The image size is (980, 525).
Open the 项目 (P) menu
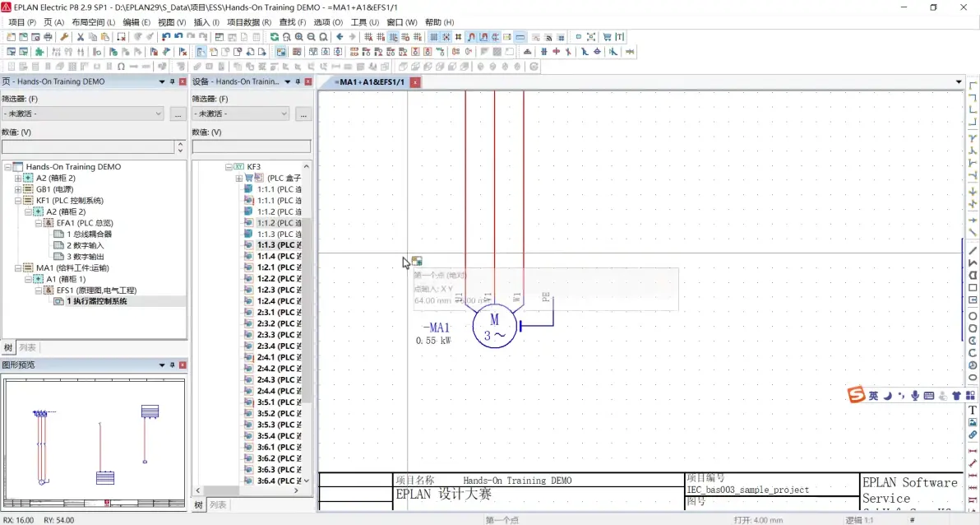click(x=22, y=22)
